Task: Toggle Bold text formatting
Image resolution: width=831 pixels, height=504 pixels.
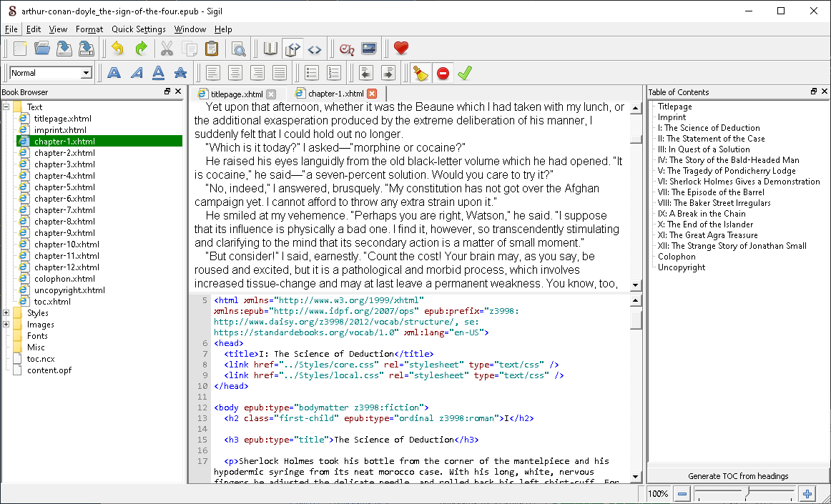Action: pyautogui.click(x=114, y=73)
